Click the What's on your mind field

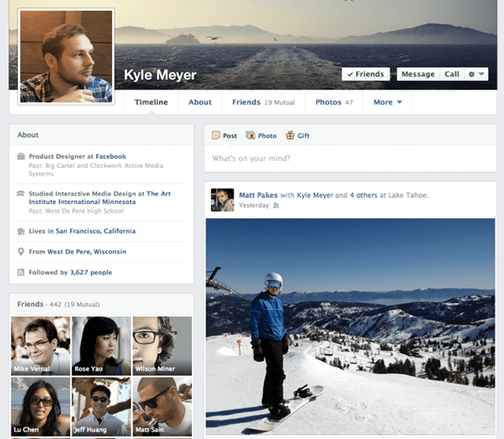[350, 158]
